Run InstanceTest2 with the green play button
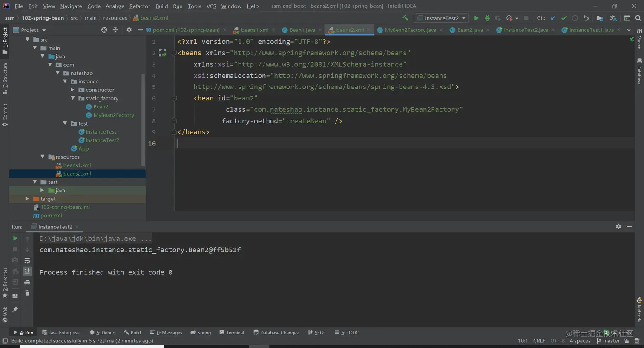The image size is (644, 348). click(476, 18)
